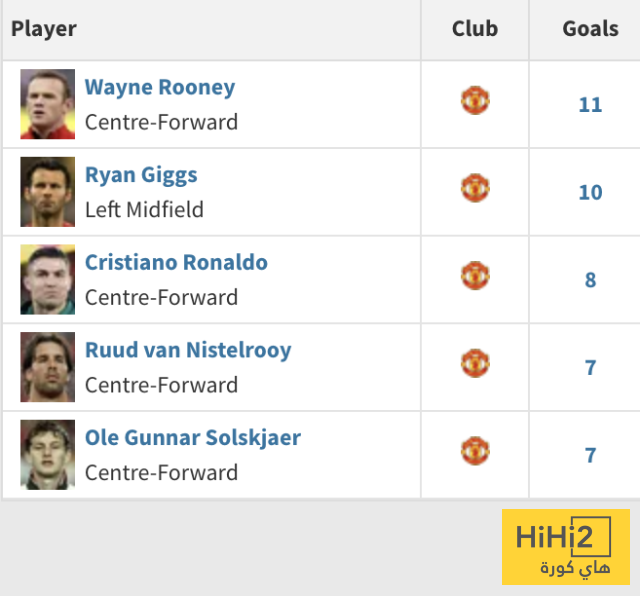Click club crest beside Cristiano Ronaldo

point(475,276)
